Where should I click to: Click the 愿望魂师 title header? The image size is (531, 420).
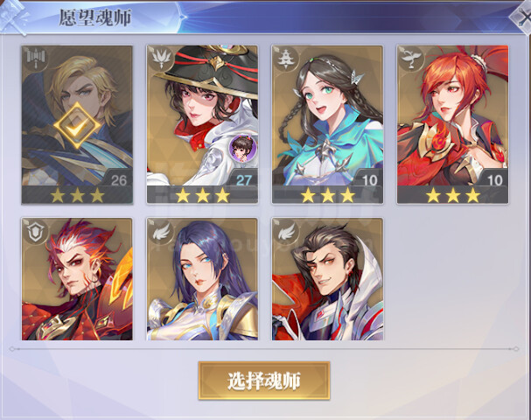tap(95, 17)
